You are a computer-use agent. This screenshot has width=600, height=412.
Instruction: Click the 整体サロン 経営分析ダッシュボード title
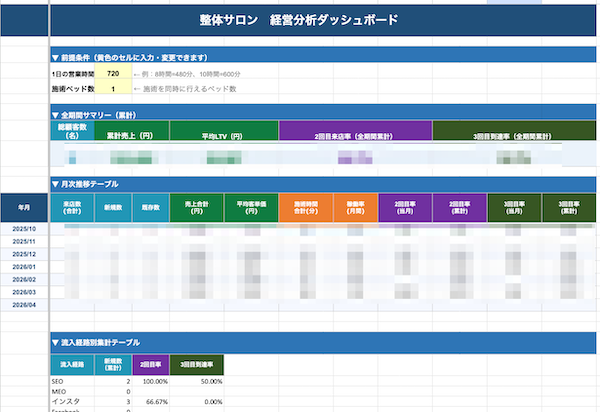click(297, 20)
